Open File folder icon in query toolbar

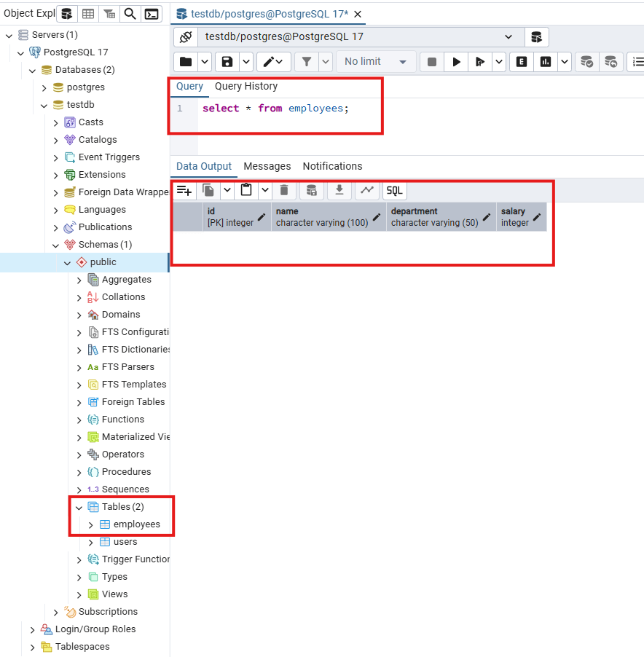click(x=186, y=62)
